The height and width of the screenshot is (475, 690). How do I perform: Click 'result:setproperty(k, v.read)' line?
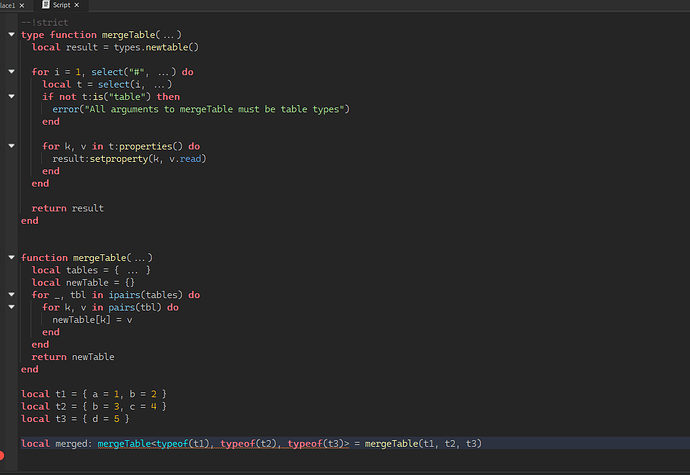pos(129,158)
